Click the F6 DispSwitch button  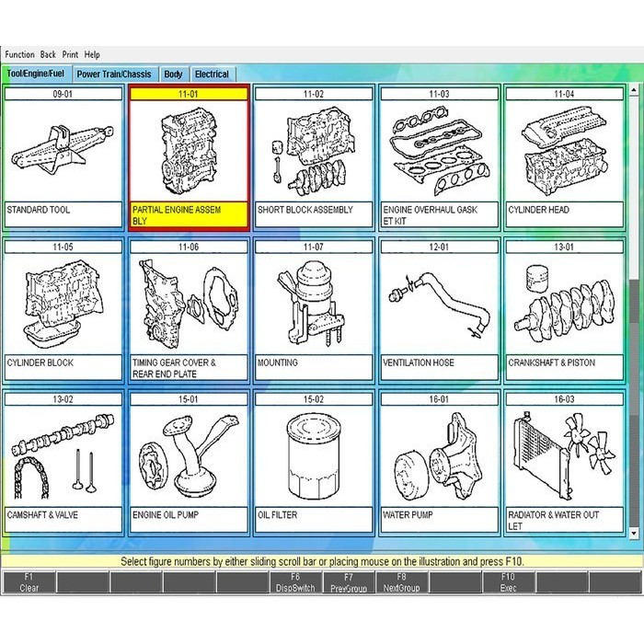(295, 582)
